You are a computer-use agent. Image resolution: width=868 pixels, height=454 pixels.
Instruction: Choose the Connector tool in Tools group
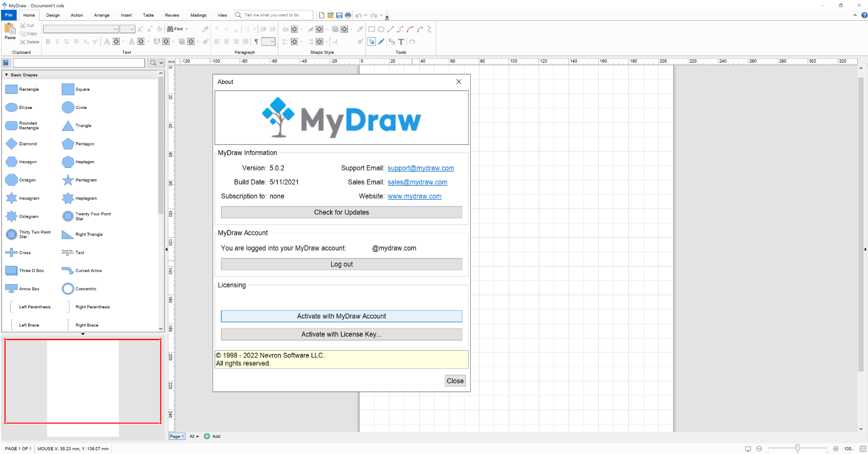[392, 42]
